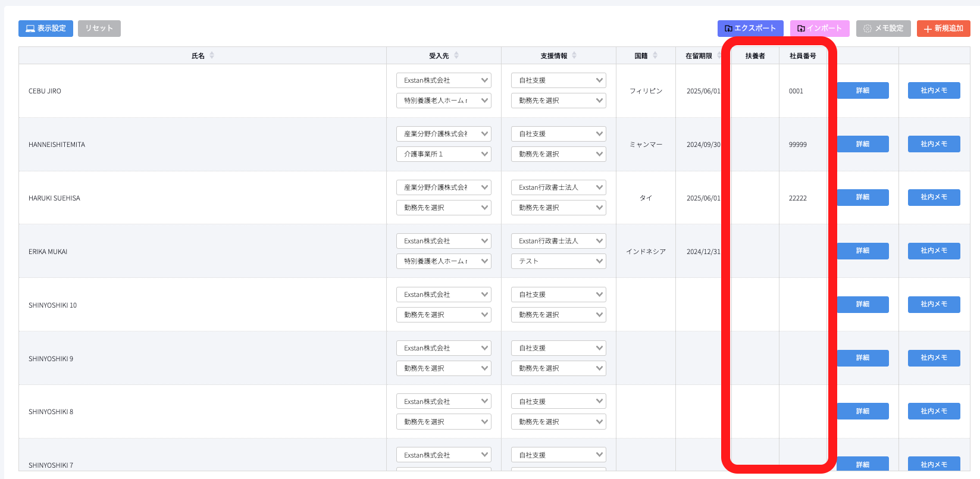Sort by 氏名 column sort arrows

(212, 55)
